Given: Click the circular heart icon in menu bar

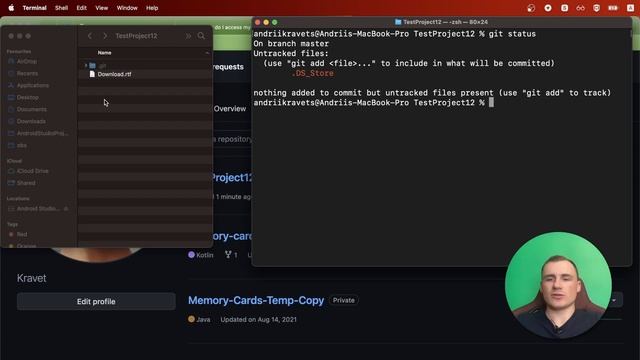Looking at the screenshot, I should pyautogui.click(x=548, y=8).
